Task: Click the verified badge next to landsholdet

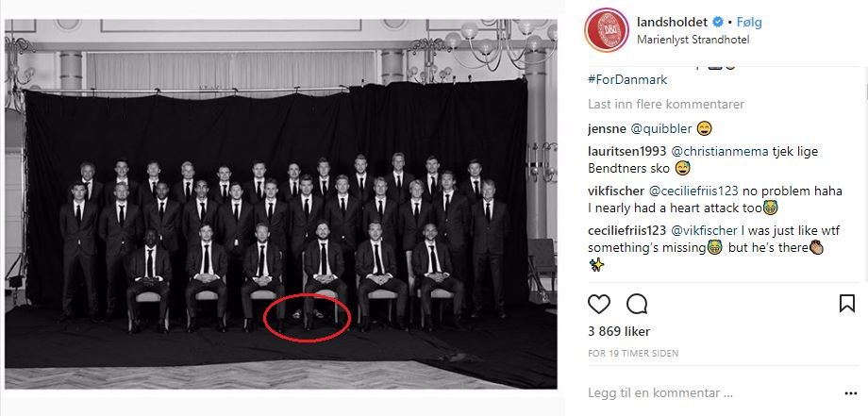Action: point(716,22)
